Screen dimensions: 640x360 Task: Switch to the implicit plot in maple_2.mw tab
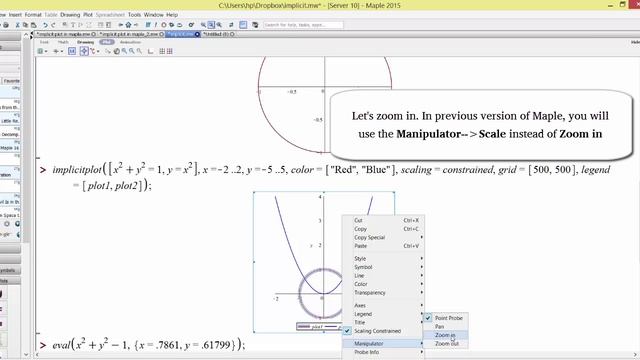131,34
